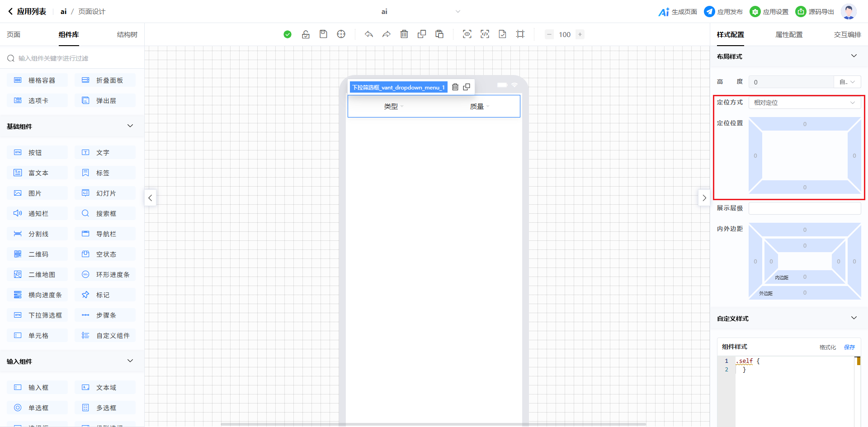Collapse the 基础组件 section
This screenshot has height=427, width=868.
[130, 126]
